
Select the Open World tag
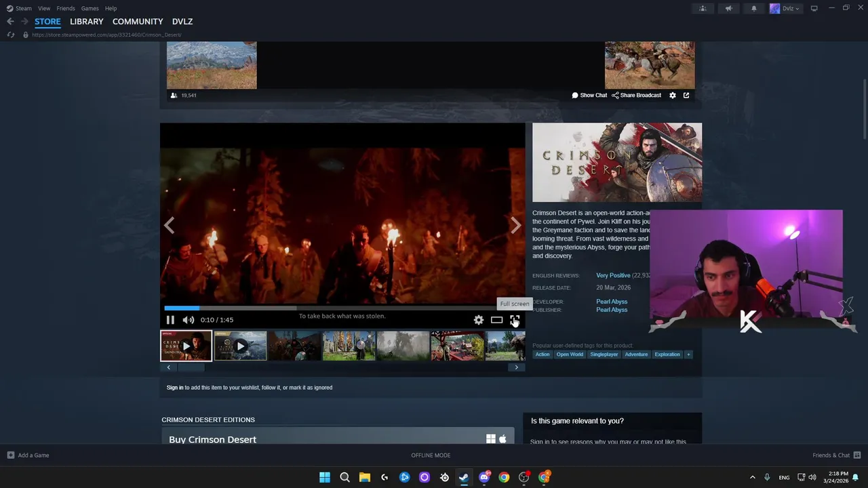pos(570,354)
